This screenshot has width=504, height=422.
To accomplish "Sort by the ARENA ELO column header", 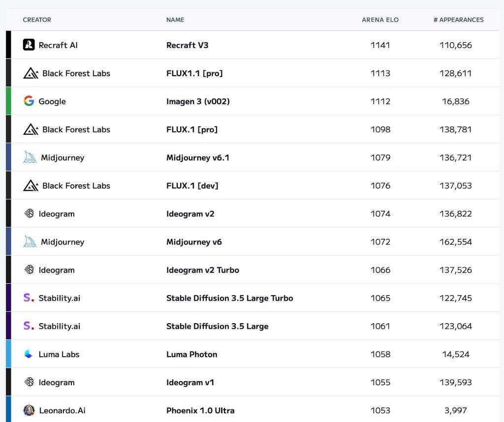I will 380,20.
